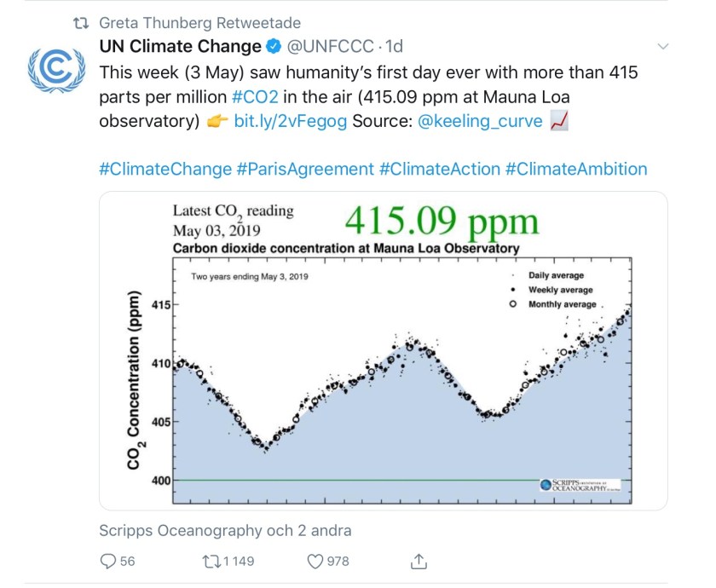Enlarge the Mauna Loa CO2 chart image
This screenshot has height=588, width=716.
tap(383, 351)
